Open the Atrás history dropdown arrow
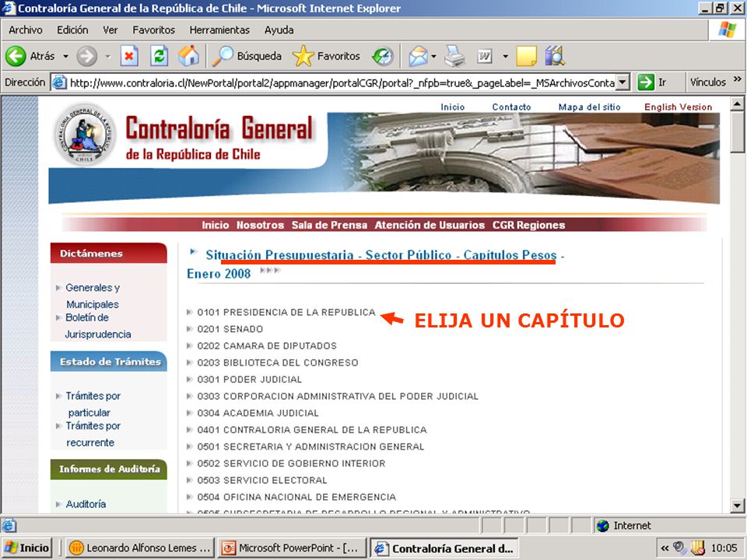This screenshot has height=560, width=747. [65, 56]
